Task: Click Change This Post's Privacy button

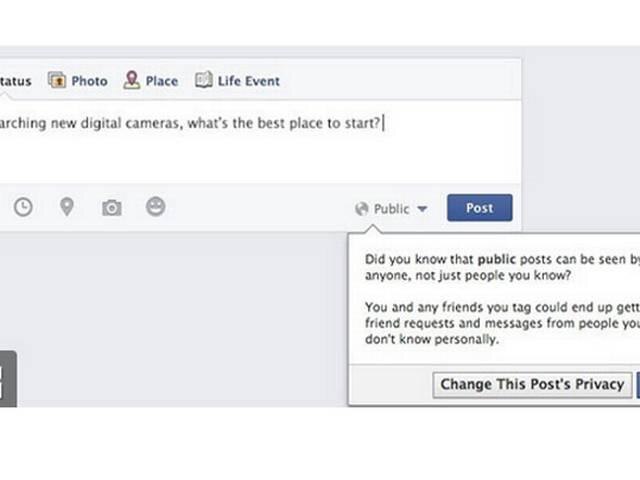Action: click(532, 384)
